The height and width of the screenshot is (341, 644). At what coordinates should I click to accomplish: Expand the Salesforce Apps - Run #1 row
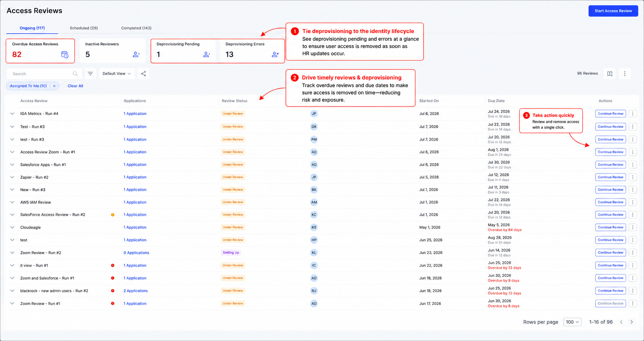point(12,165)
